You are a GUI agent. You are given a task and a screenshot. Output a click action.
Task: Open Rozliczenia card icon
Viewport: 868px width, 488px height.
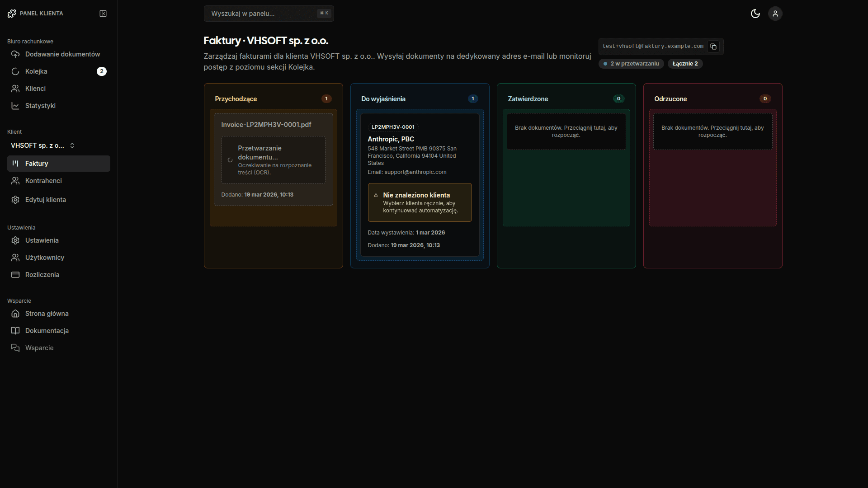click(15, 275)
